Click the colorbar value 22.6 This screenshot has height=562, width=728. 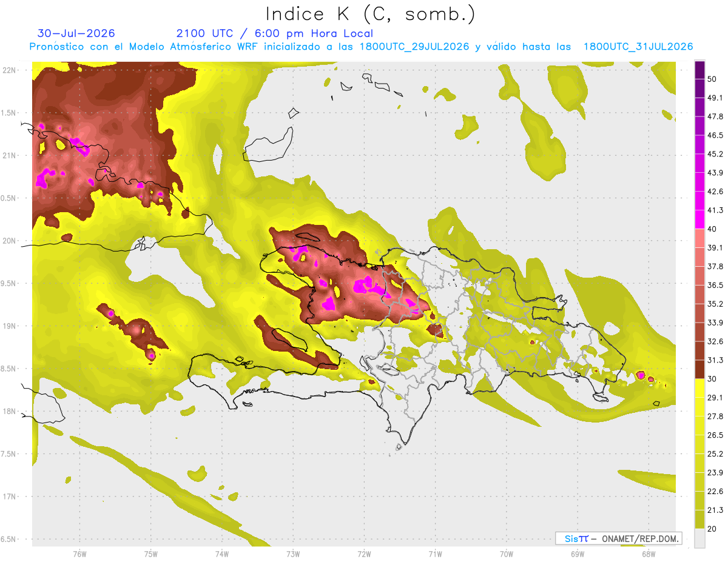[x=715, y=491]
